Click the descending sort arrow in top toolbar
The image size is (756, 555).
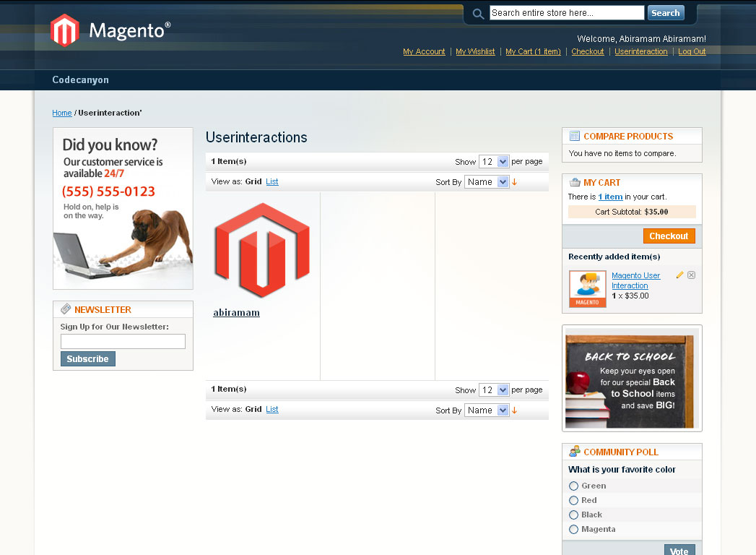(514, 182)
